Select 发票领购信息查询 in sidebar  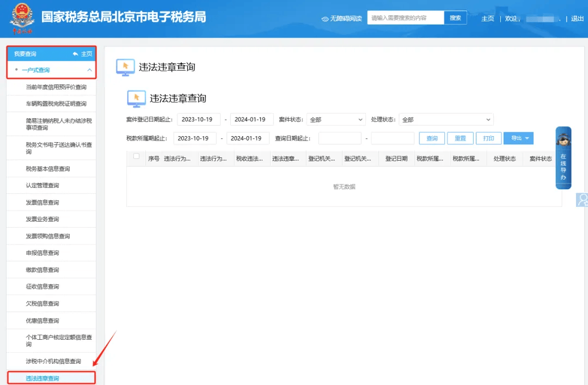[x=51, y=236]
